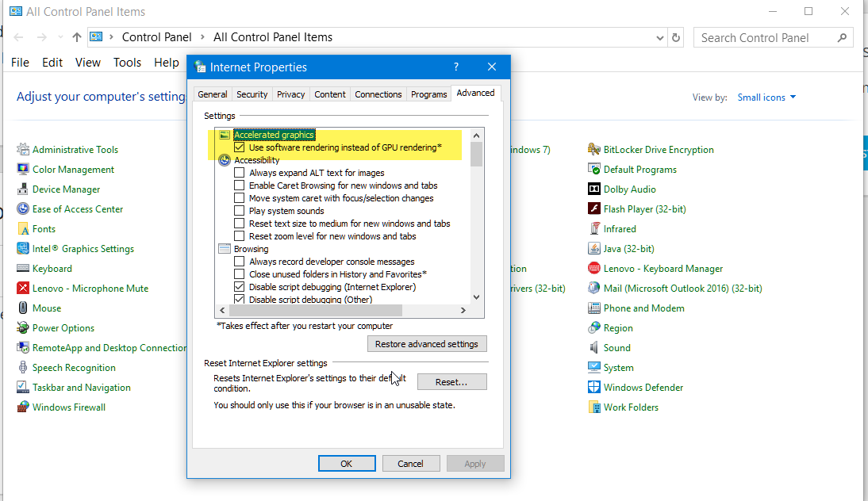The width and height of the screenshot is (868, 501).
Task: Expand the address bar history dropdown
Action: click(660, 37)
